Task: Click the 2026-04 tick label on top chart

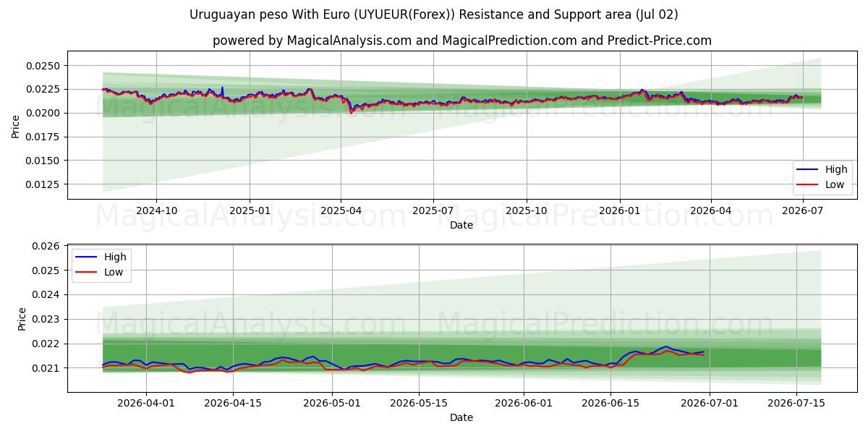Action: point(710,210)
